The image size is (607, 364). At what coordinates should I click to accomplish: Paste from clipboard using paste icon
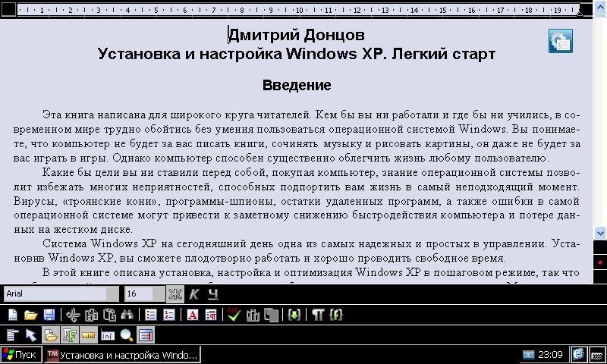pos(109,315)
